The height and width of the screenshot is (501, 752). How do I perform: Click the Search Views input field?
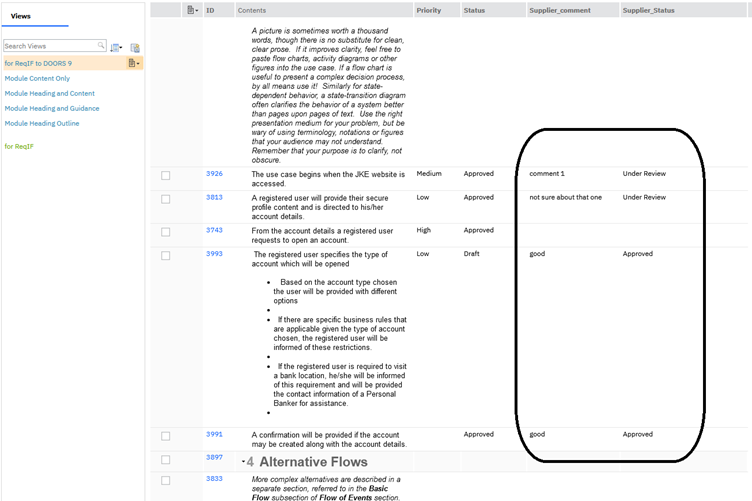pos(50,46)
